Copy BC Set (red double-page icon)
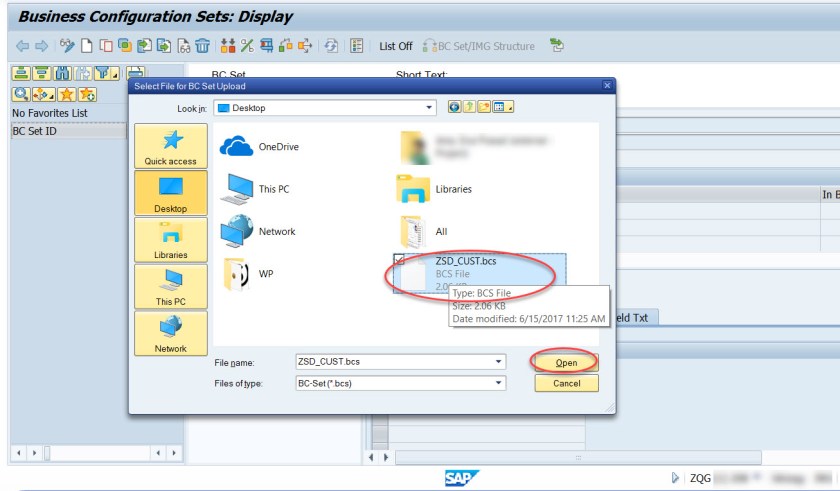Screen dimensions: 840x491 click(x=106, y=46)
